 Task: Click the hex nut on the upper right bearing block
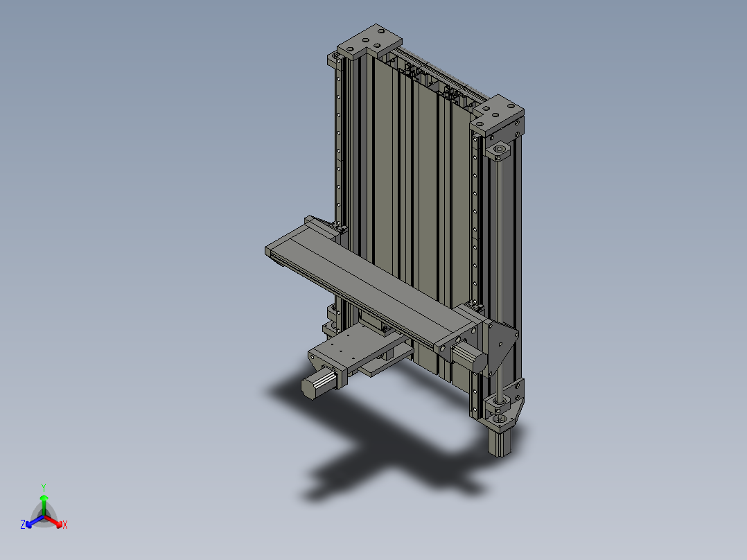coord(500,149)
